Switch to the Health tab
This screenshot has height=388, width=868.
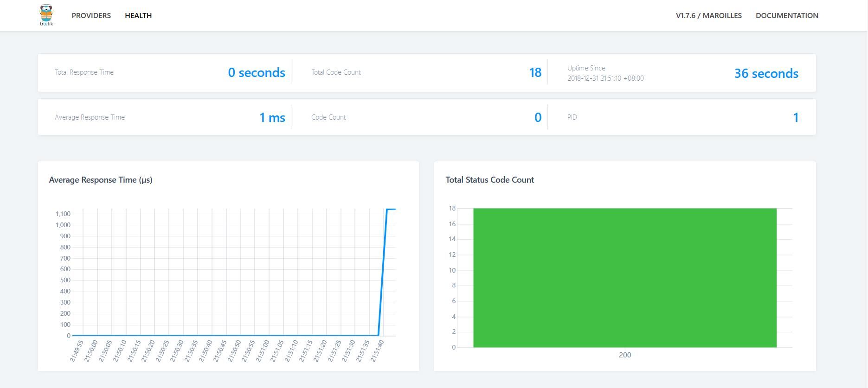click(138, 15)
